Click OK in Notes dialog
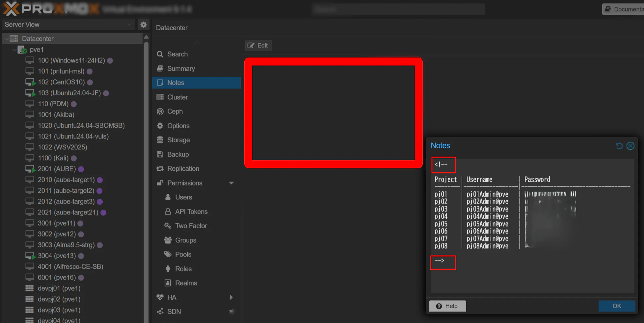Viewport: 644px width, 323px height. (x=617, y=306)
